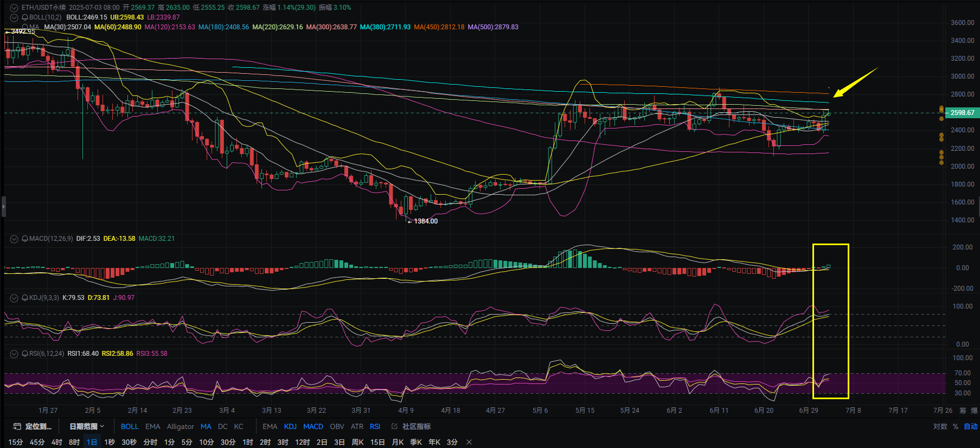The width and height of the screenshot is (980, 448).
Task: Collapse the RSI(6,12,24) indicator panel
Action: pyautogui.click(x=14, y=354)
